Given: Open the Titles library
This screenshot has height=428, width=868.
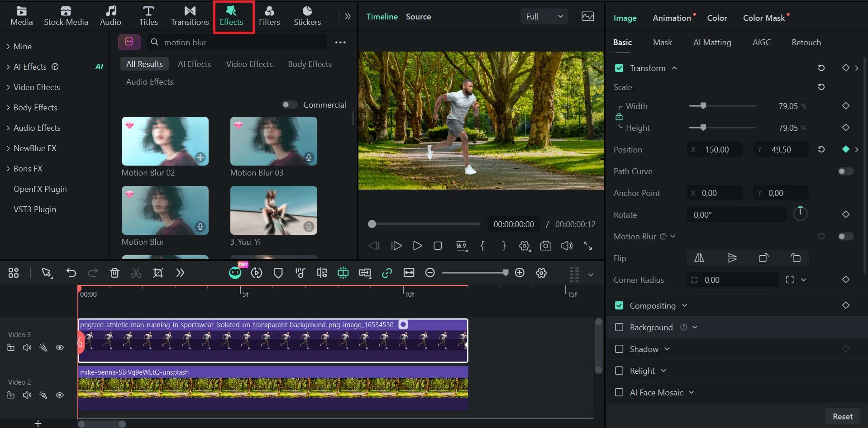Looking at the screenshot, I should pyautogui.click(x=148, y=16).
